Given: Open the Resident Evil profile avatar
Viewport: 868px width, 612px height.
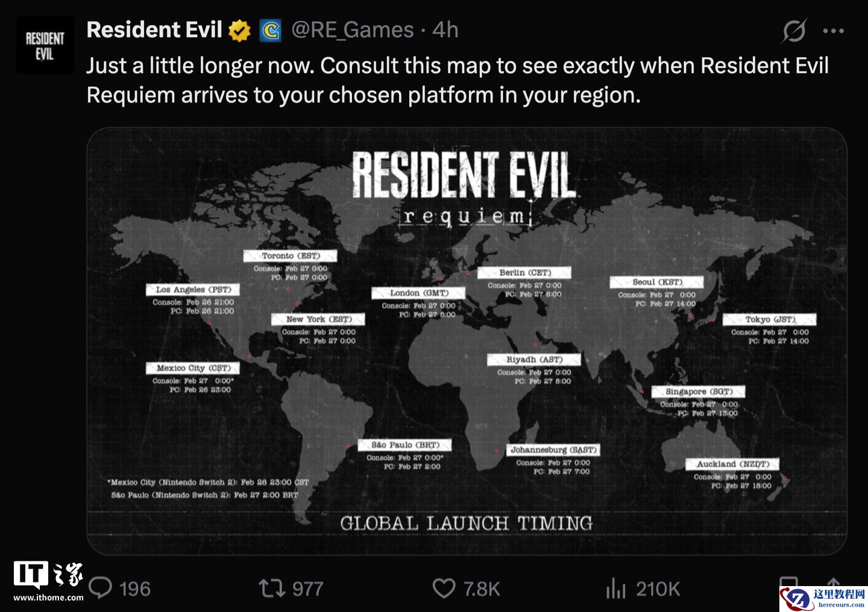Looking at the screenshot, I should pos(45,46).
